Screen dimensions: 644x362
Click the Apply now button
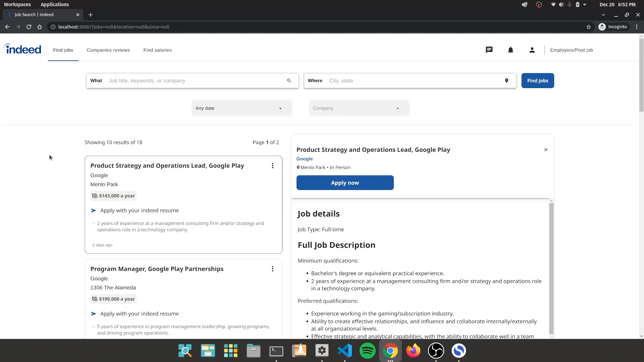(345, 183)
